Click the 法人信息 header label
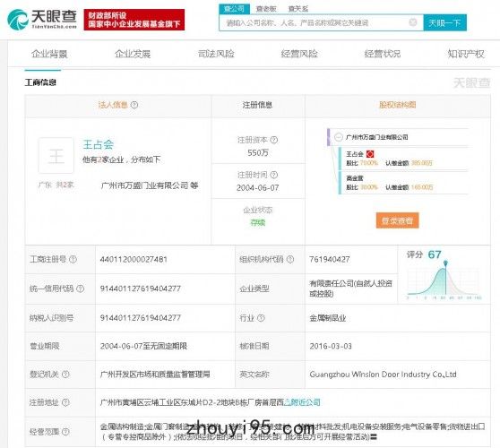 [113, 105]
